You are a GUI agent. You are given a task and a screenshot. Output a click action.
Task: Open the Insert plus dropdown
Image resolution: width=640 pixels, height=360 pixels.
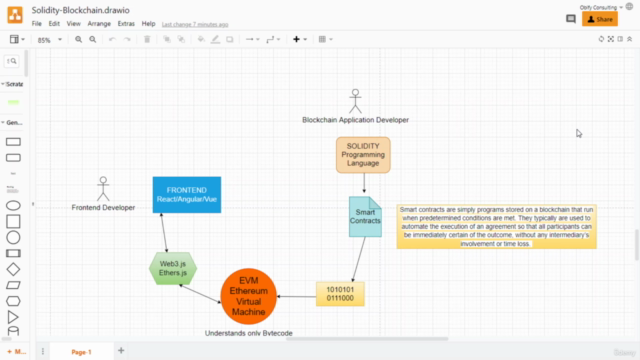coord(300,39)
